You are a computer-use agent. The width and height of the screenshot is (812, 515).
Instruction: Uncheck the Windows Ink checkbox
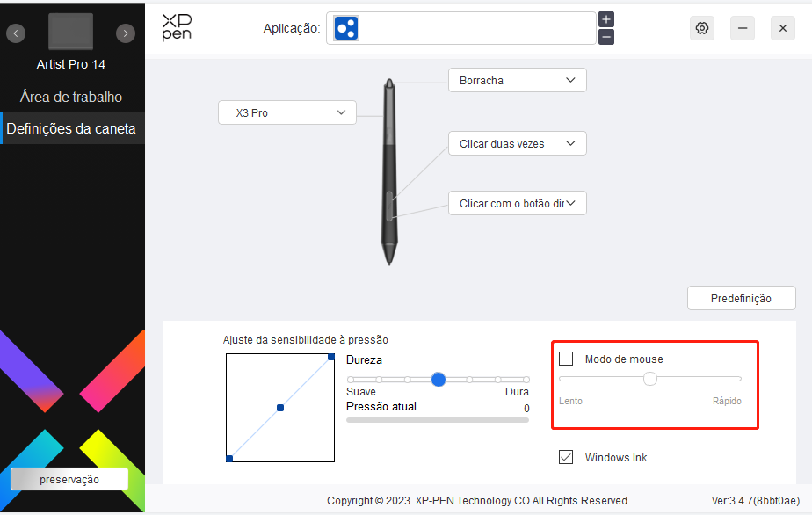[x=566, y=457]
